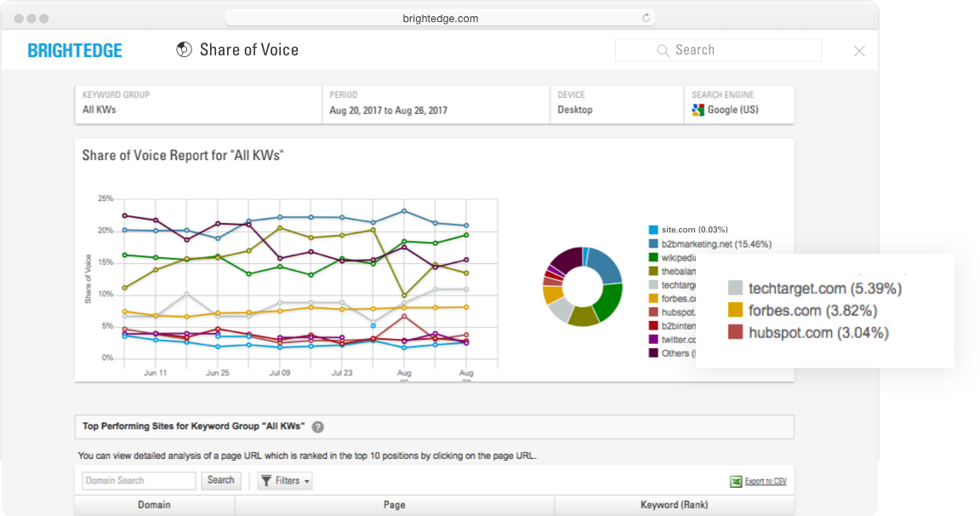Click the funnel icon on Filters
Screen dimensions: 980x516
click(x=266, y=481)
